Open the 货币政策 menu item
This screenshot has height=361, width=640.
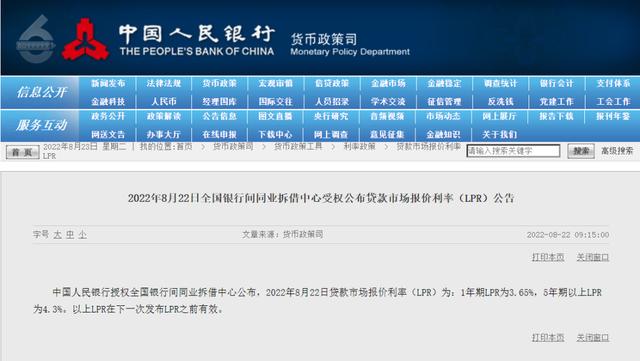[x=220, y=83]
